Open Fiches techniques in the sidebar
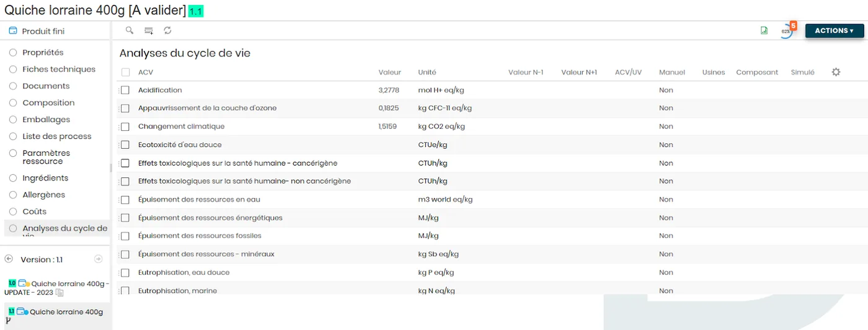This screenshot has height=330, width=868. 59,69
